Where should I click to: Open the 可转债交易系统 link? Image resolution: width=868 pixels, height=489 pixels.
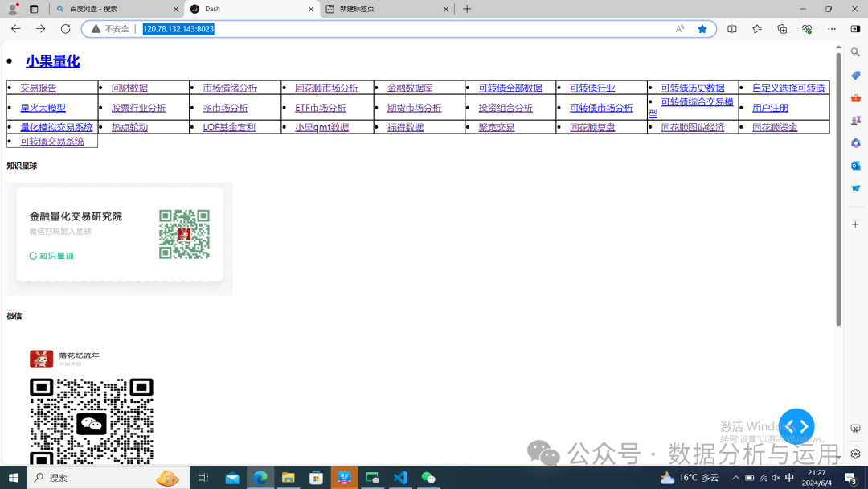pos(52,142)
